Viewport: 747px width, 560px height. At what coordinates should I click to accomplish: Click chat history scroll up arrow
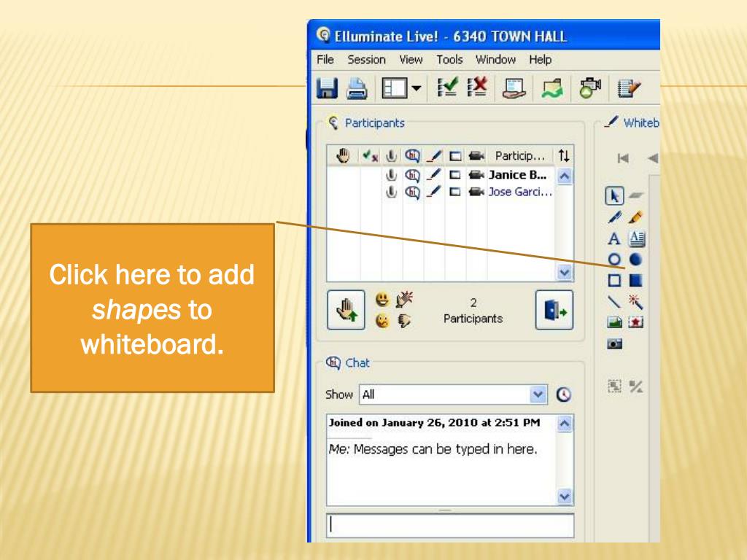565,423
